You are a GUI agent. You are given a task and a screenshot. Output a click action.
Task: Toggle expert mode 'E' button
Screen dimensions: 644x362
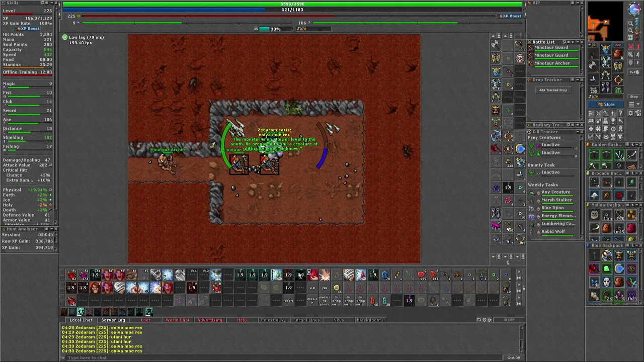coord(638,63)
